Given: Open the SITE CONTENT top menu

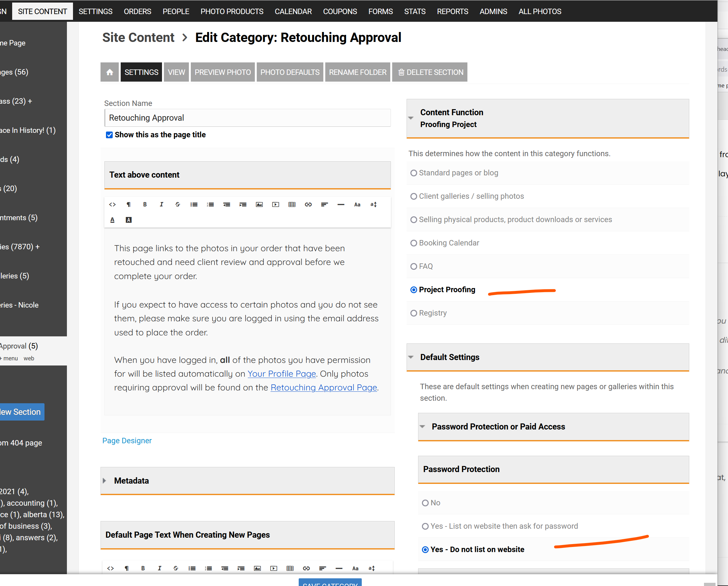Looking at the screenshot, I should (x=43, y=11).
